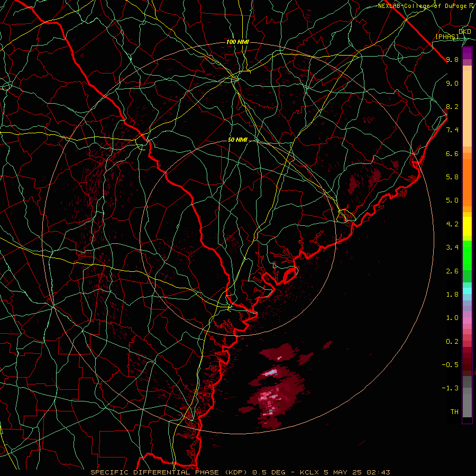Image resolution: width=476 pixels, height=476 pixels.
Task: Pick the yellow segment of the color bar
Action: click(x=467, y=226)
